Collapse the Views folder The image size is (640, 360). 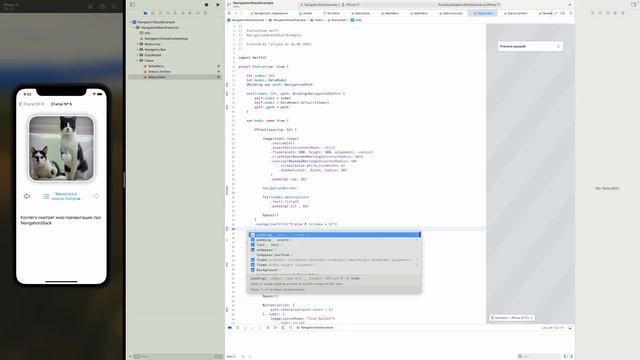point(138,60)
